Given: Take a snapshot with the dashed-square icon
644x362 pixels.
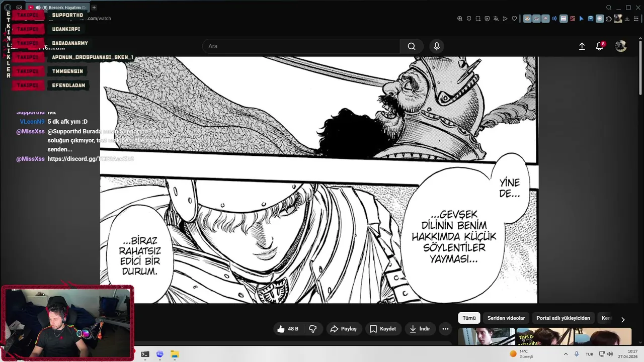Looking at the screenshot, I should coord(478,19).
